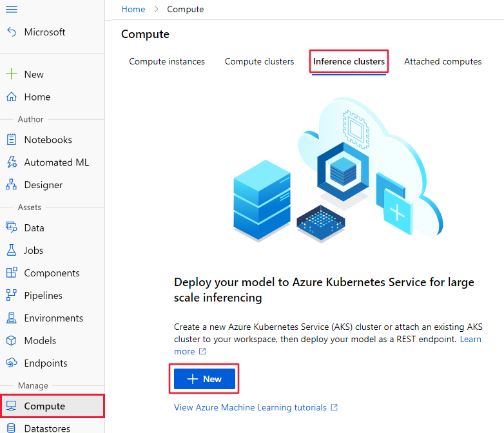Click the back arrow beside Microsoft
The image size is (504, 433).
click(11, 32)
